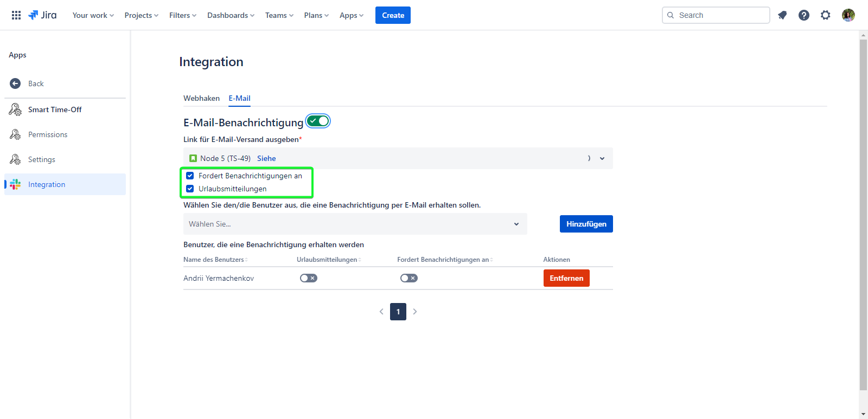
Task: Open the user profile avatar
Action: [x=848, y=15]
